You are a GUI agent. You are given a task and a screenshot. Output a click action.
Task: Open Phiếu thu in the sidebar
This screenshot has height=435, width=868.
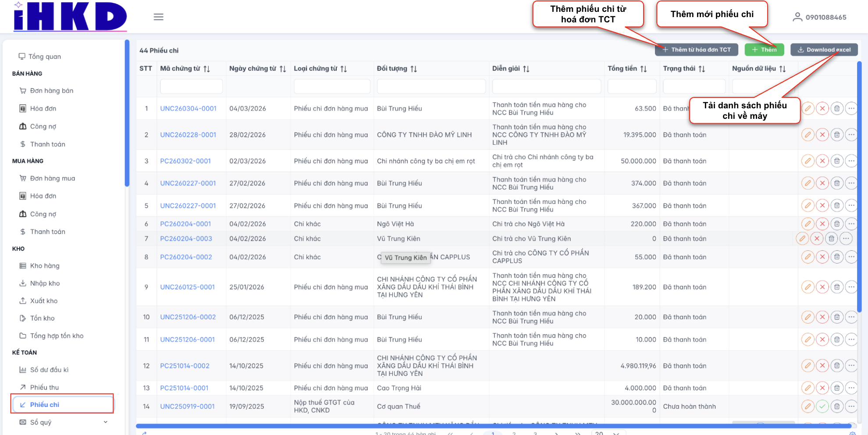44,387
